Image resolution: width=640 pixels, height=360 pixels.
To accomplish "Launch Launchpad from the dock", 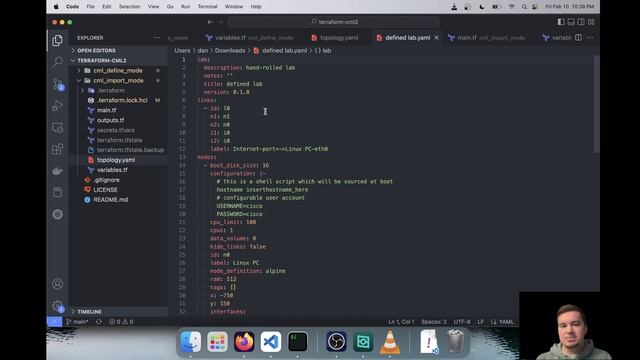I will tap(217, 342).
